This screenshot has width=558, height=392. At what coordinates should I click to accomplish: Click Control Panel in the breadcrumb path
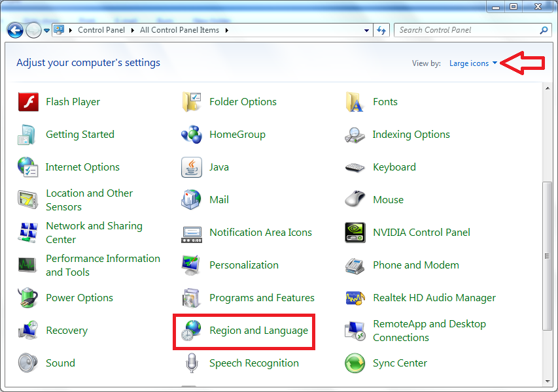(103, 30)
